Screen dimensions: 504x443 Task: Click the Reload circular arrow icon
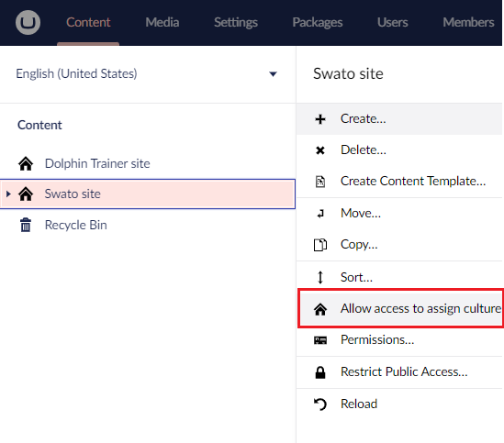[x=320, y=404]
